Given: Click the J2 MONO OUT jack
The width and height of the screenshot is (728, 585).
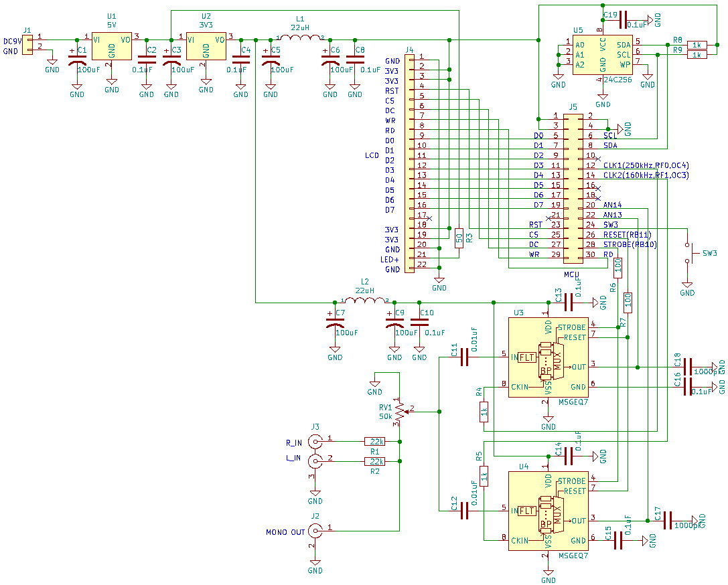Looking at the screenshot, I should pos(315,531).
